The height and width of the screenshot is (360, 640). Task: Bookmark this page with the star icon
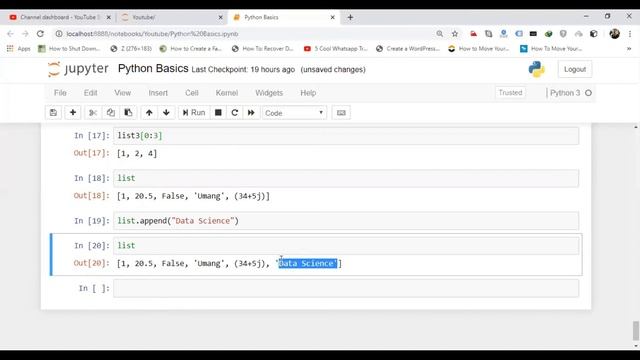coord(455,34)
